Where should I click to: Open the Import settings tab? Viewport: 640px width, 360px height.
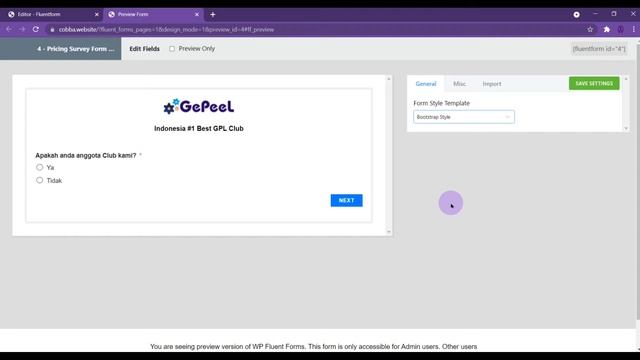(492, 84)
